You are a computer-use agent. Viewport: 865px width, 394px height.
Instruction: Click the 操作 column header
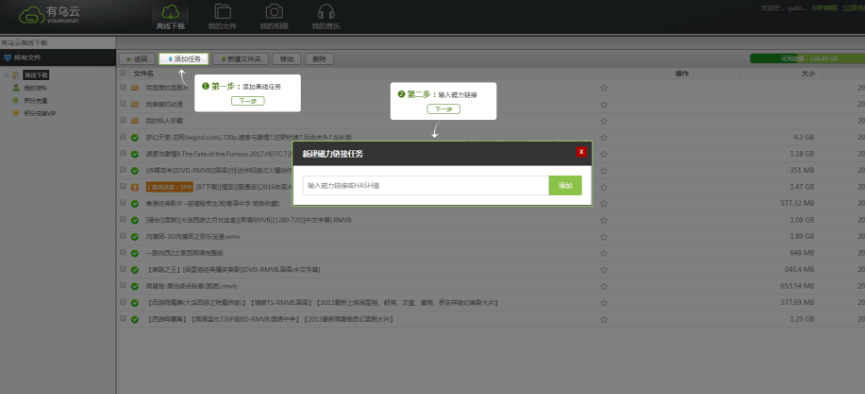[x=682, y=73]
